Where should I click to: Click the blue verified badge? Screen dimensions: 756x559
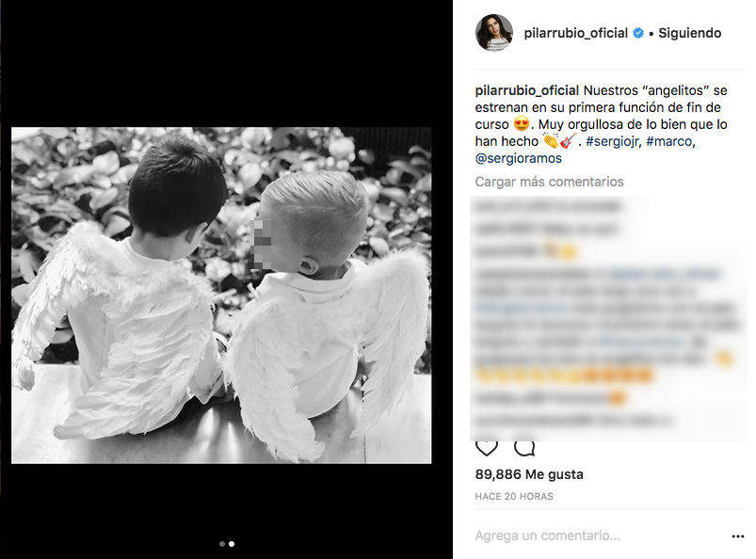638,33
